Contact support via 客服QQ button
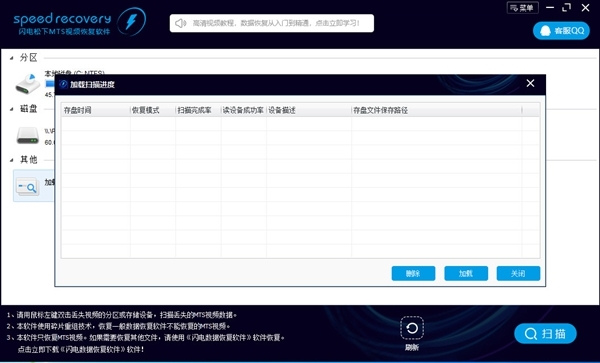 click(561, 31)
